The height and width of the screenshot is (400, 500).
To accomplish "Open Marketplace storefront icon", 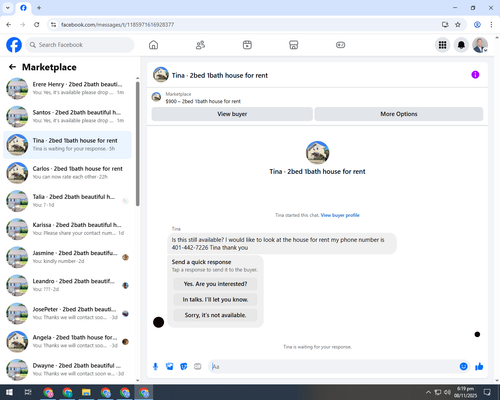I will 294,45.
